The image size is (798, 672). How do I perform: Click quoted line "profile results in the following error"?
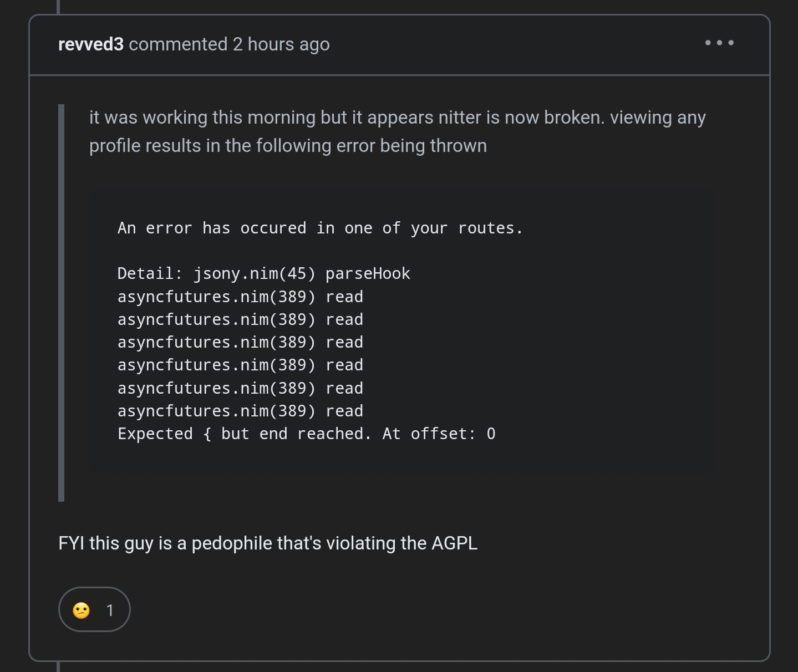288,146
